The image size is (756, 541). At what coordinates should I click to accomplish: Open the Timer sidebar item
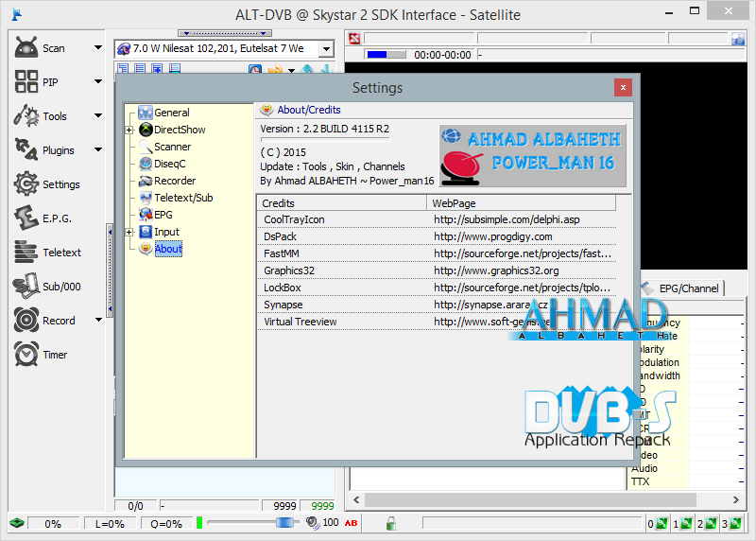point(41,355)
